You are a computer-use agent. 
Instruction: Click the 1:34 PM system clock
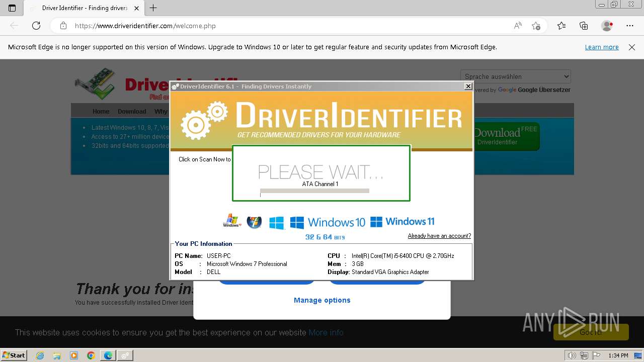pyautogui.click(x=618, y=355)
